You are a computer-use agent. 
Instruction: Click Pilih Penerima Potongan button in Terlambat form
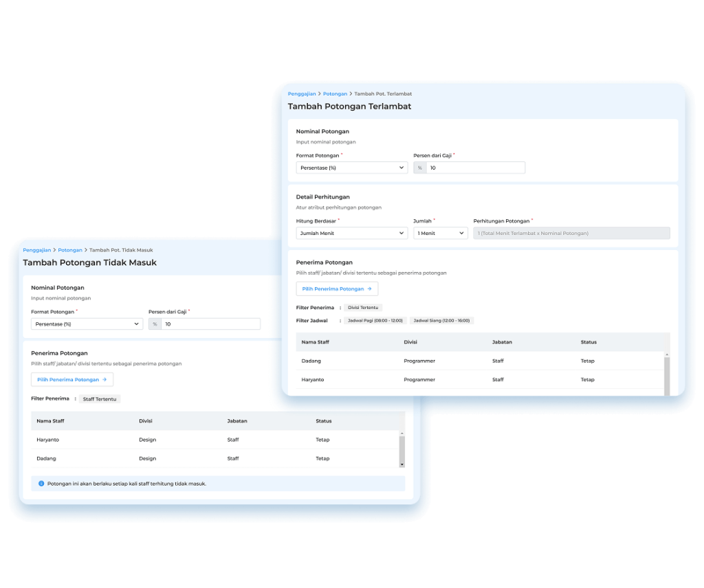click(x=337, y=289)
